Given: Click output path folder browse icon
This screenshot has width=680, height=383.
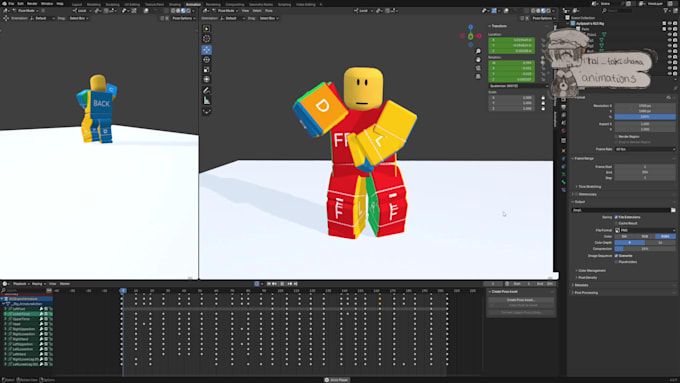Looking at the screenshot, I should (673, 210).
